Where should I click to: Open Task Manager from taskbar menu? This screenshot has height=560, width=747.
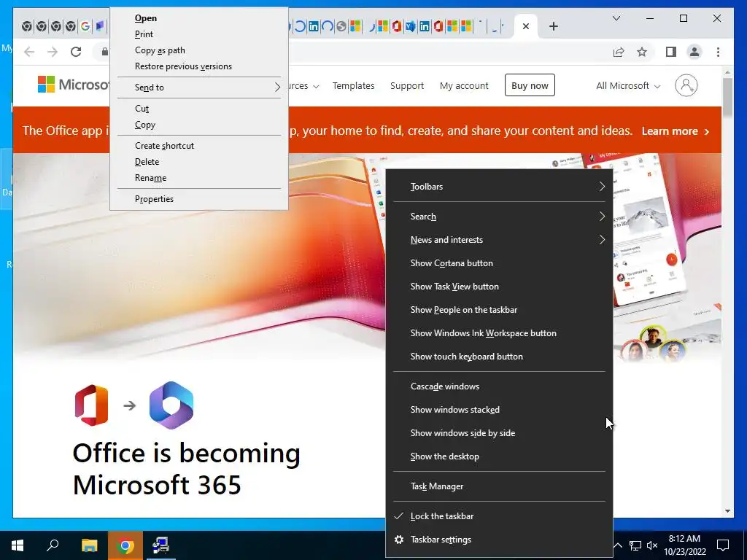pos(499,486)
